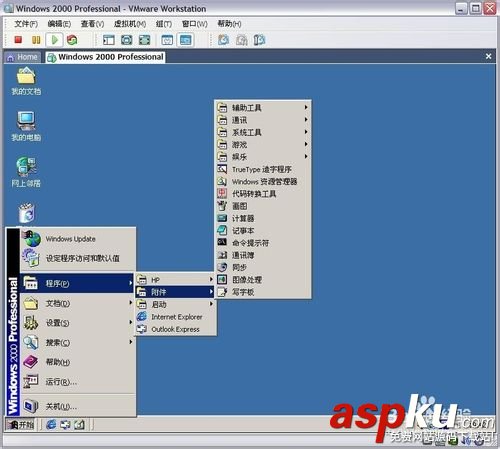
Task: Open the 网上邻居 desktop icon
Action: click(x=26, y=172)
